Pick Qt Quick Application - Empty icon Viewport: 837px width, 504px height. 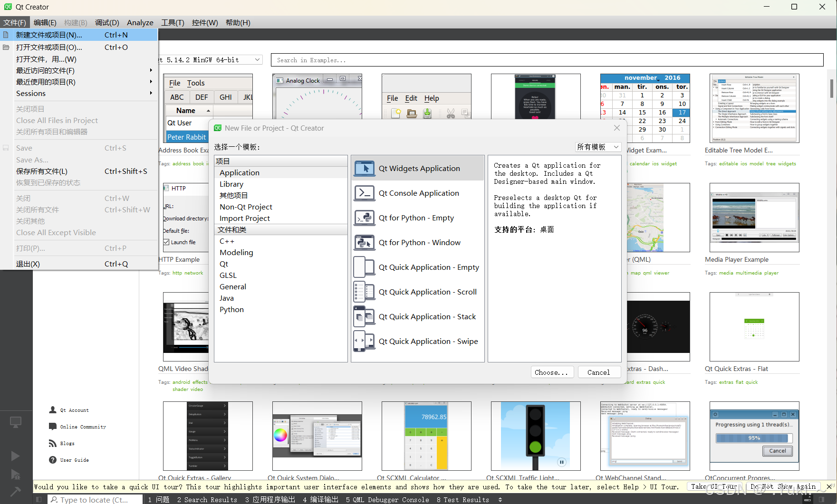[365, 267]
